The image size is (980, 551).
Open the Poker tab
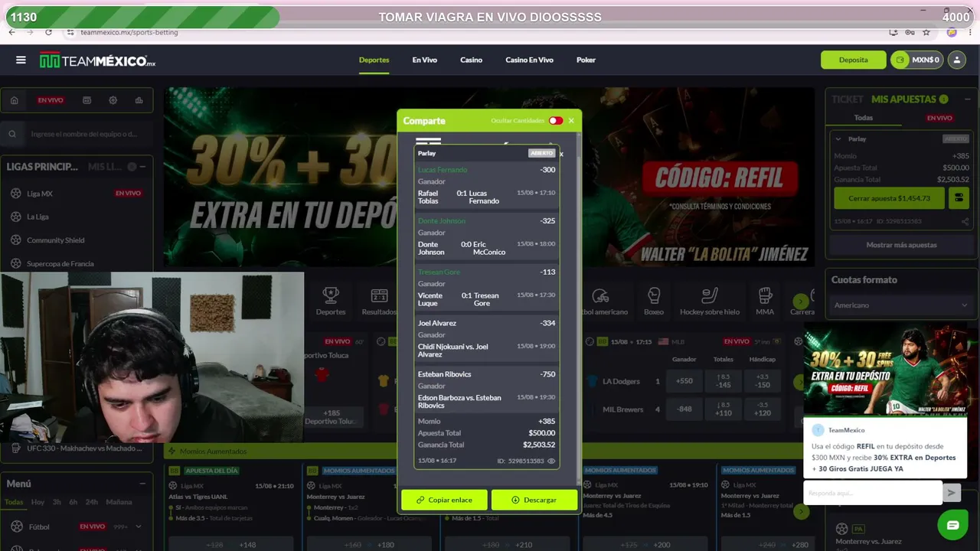(x=586, y=60)
